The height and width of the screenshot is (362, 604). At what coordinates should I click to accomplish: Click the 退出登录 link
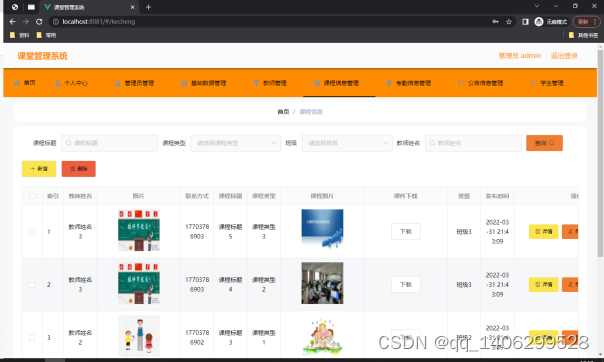pyautogui.click(x=564, y=56)
